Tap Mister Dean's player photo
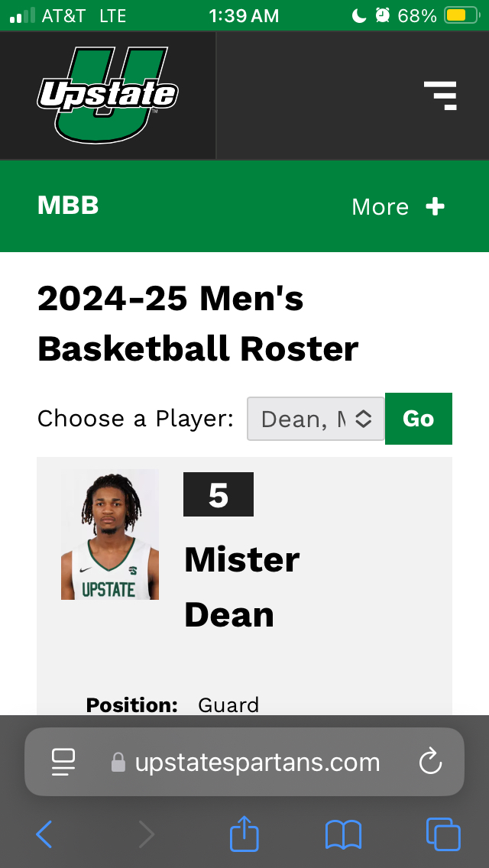 110,534
